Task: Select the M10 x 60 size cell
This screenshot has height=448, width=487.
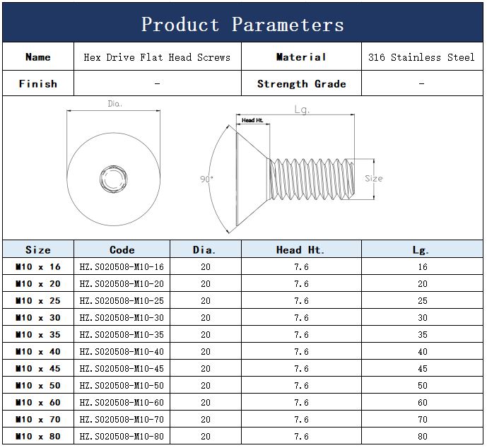Action: coord(38,402)
